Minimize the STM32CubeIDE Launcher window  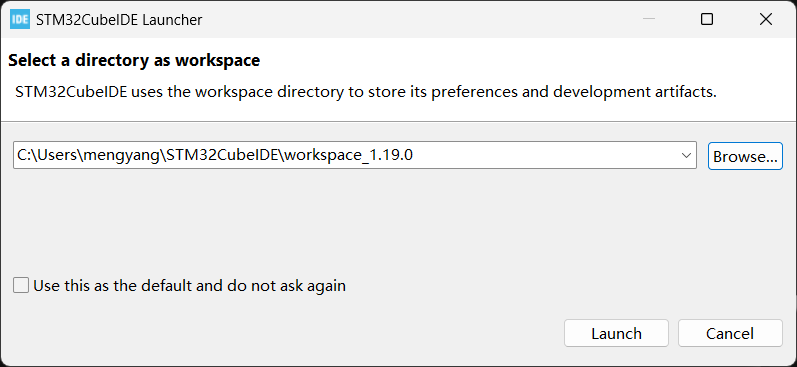(x=649, y=19)
